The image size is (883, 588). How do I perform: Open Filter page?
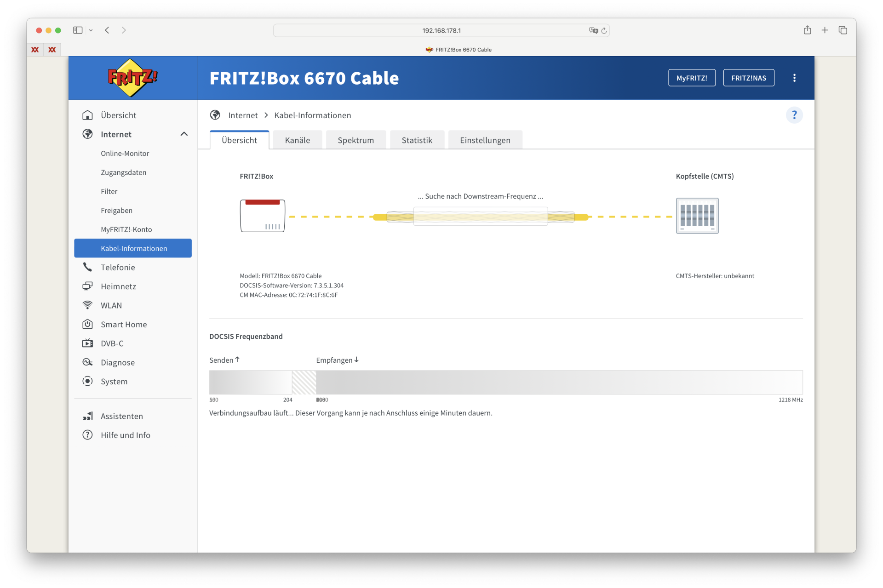[109, 191]
